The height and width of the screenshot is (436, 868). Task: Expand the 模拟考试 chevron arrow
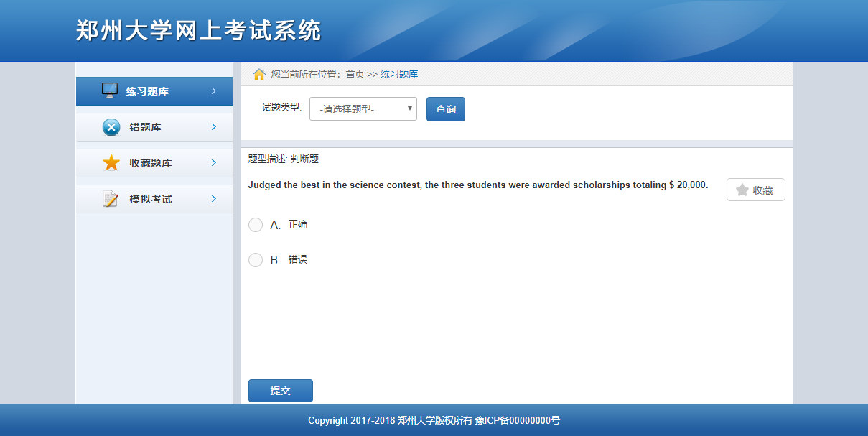click(214, 199)
